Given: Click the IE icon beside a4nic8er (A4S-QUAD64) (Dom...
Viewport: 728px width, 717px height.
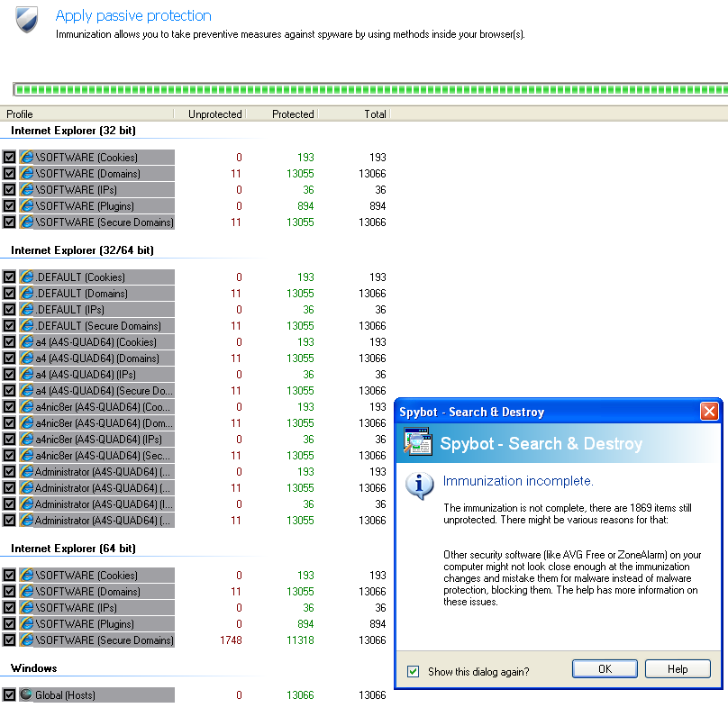Looking at the screenshot, I should (x=27, y=423).
